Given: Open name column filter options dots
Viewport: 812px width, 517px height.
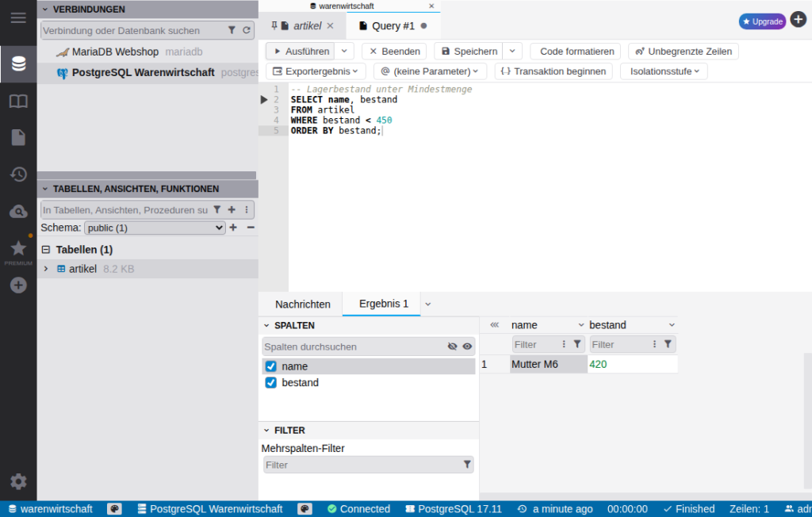Looking at the screenshot, I should [564, 344].
